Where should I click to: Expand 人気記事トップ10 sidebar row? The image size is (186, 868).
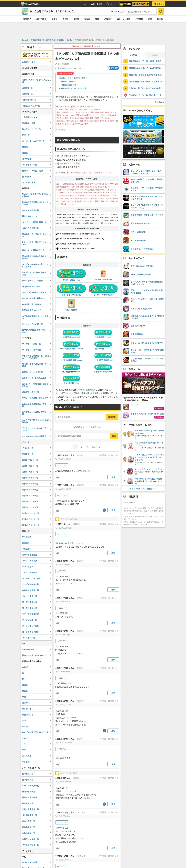[37, 117]
